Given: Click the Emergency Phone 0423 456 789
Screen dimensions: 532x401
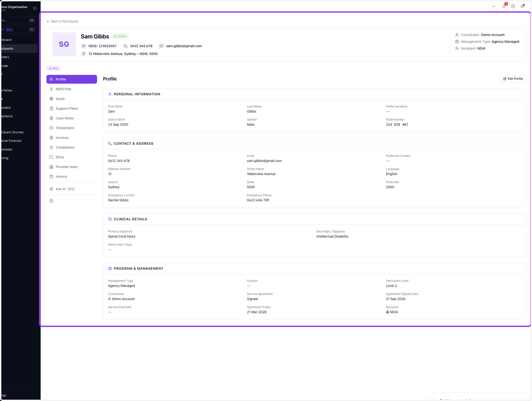Looking at the screenshot, I should (258, 200).
